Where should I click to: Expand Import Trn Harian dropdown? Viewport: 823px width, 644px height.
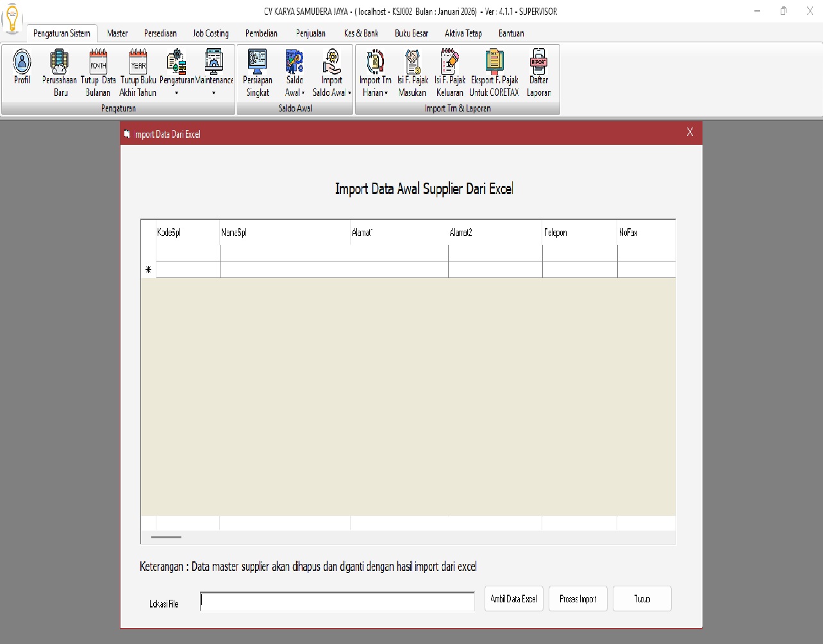coord(376,72)
